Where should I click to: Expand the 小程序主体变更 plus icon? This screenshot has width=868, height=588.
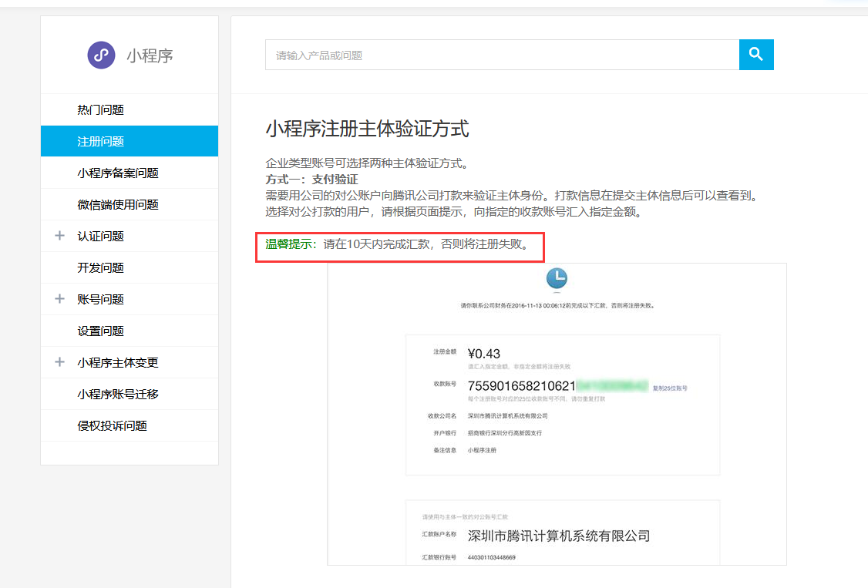point(60,361)
